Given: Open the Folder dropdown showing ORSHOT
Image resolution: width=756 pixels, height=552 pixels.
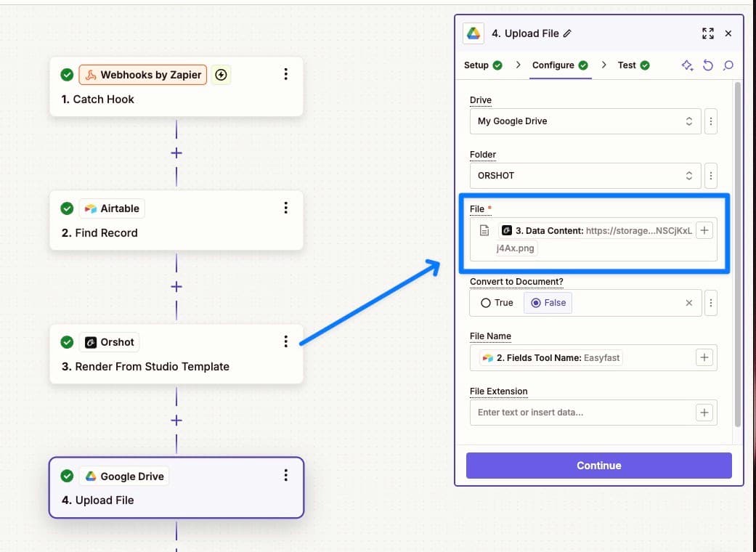Looking at the screenshot, I should (x=585, y=176).
